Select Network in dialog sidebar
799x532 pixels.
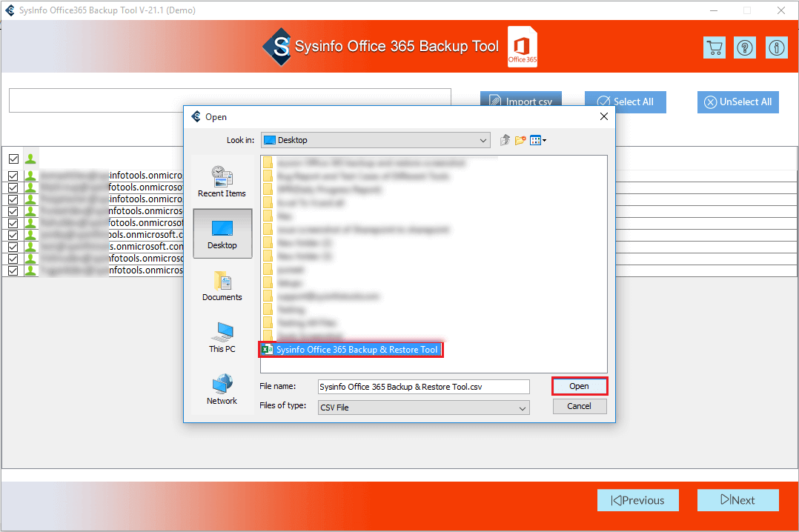click(x=222, y=390)
